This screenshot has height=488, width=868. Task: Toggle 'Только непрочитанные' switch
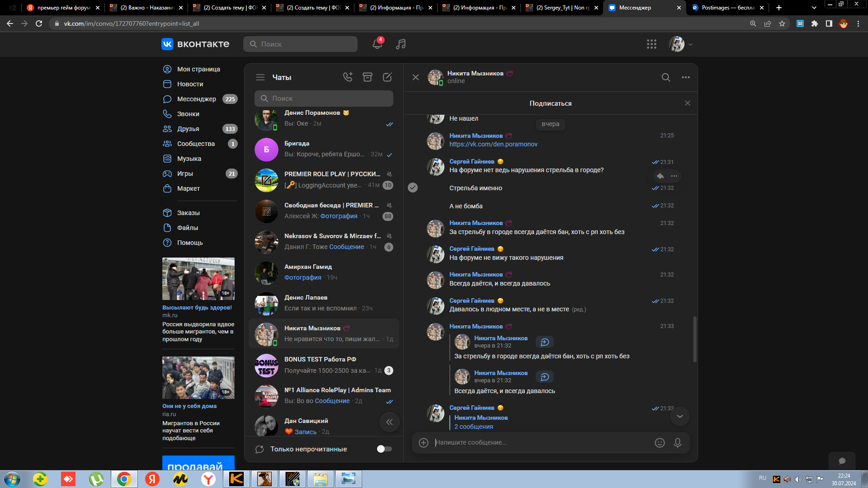pos(384,449)
